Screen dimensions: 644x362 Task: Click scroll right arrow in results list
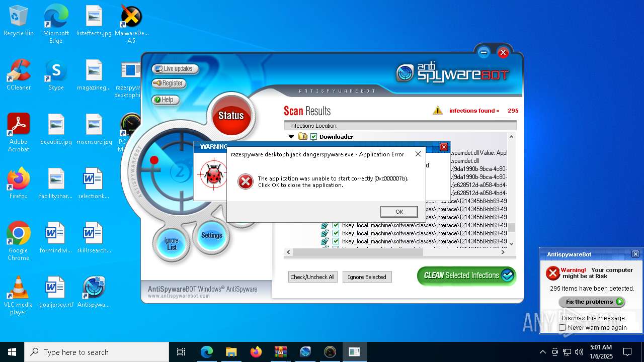click(503, 252)
